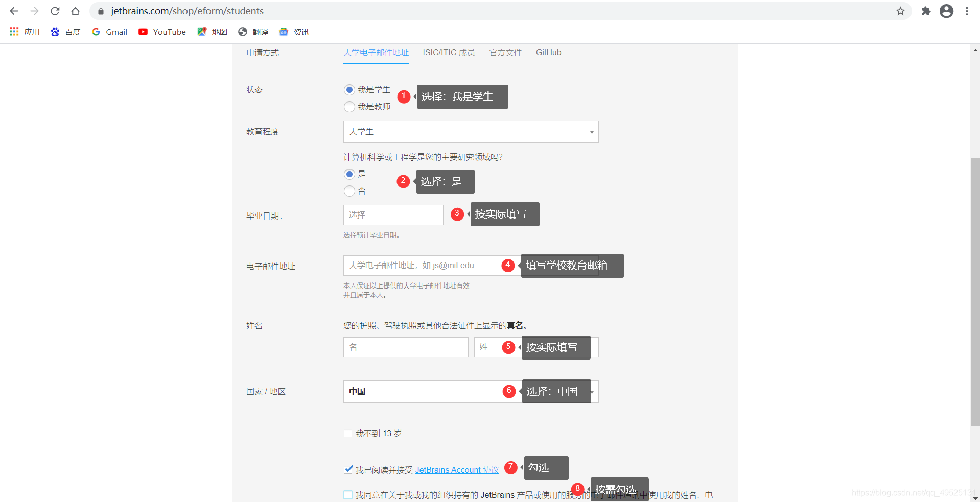980x502 pixels.
Task: Open the 地图 (Maps) bookmark
Action: tap(212, 32)
